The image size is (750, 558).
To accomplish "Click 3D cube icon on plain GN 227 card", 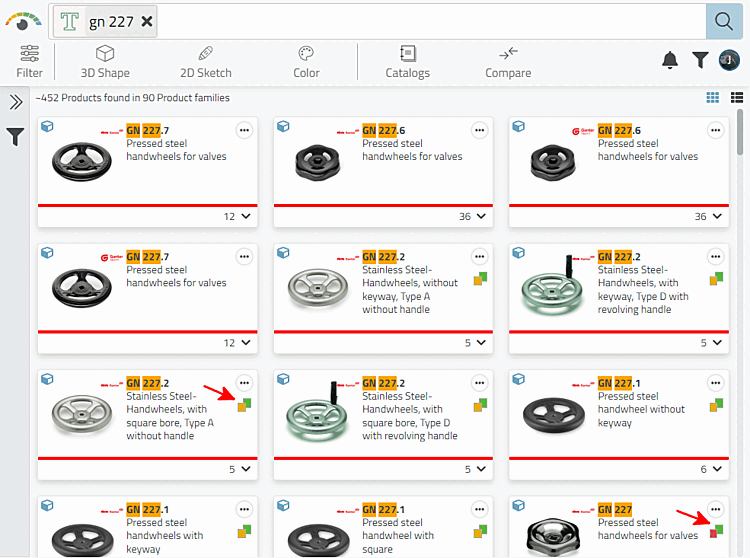I will click(x=518, y=505).
